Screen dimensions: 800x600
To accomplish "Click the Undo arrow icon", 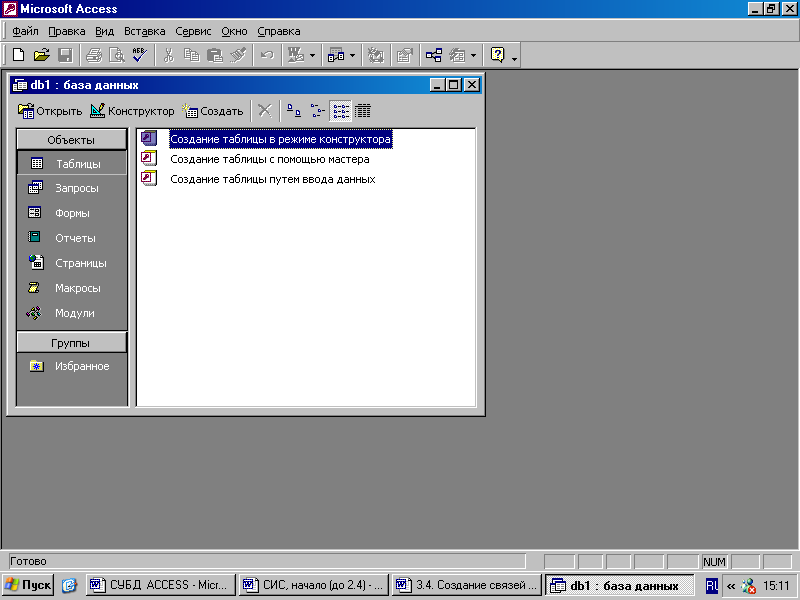I will click(267, 55).
